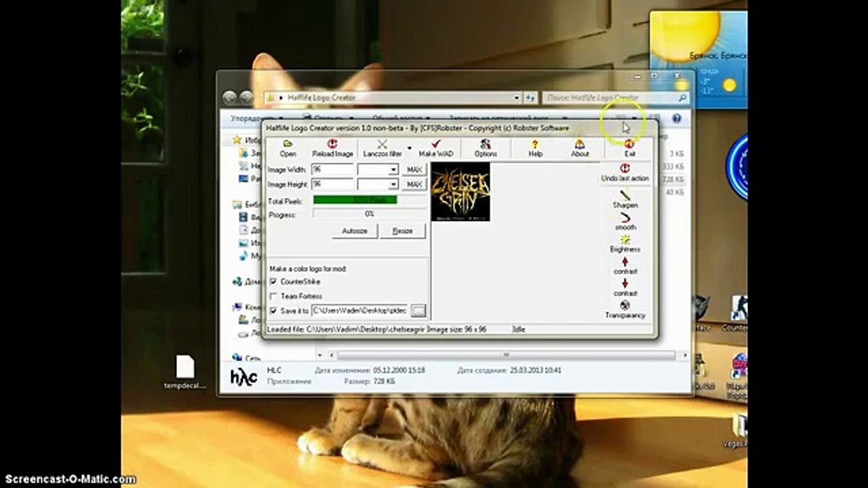Screen dimensions: 868x488
Task: Click the green Total Pixels bar
Action: point(355,200)
